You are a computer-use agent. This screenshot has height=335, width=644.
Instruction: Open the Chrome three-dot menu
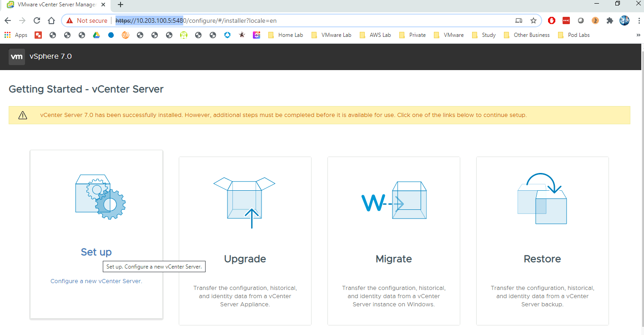639,20
